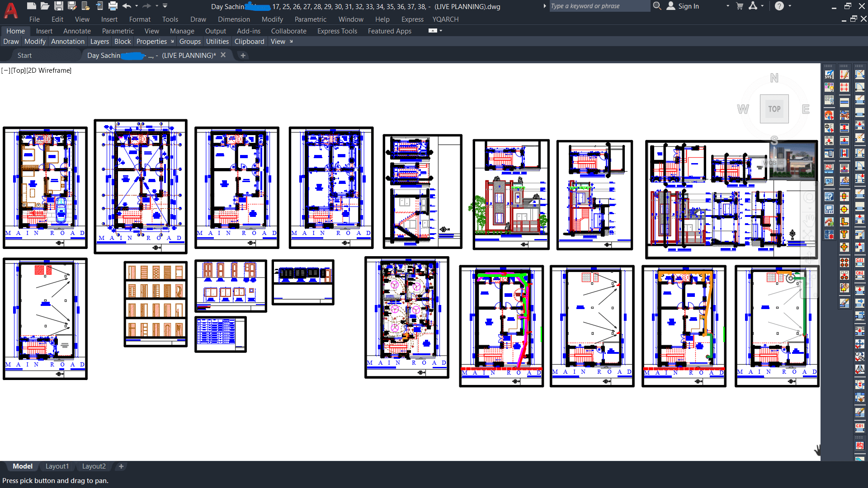
Task: Click the AutoCAD application logo button
Action: click(11, 10)
